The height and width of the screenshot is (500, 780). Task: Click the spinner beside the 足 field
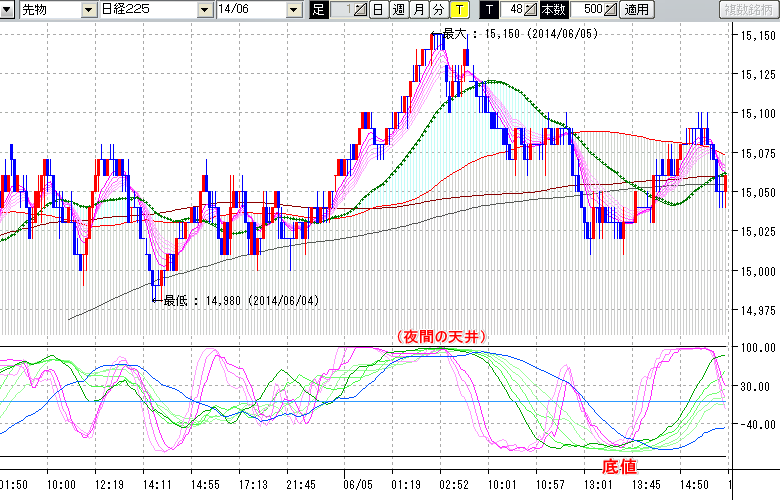(361, 10)
